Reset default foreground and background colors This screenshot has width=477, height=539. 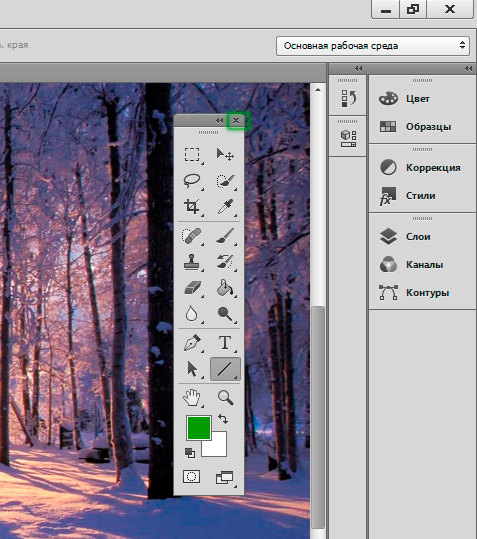(x=190, y=453)
